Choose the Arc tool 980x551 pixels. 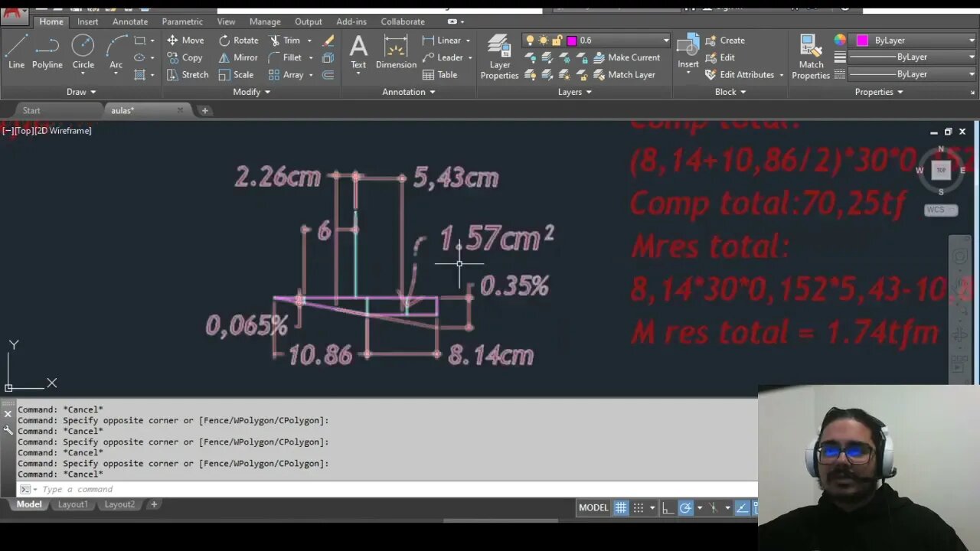(116, 52)
